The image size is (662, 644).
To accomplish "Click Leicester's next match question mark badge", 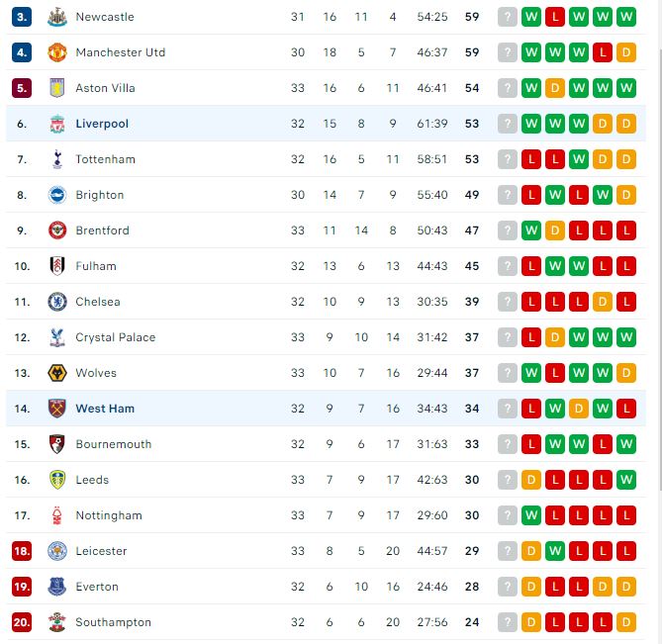I will (x=508, y=551).
